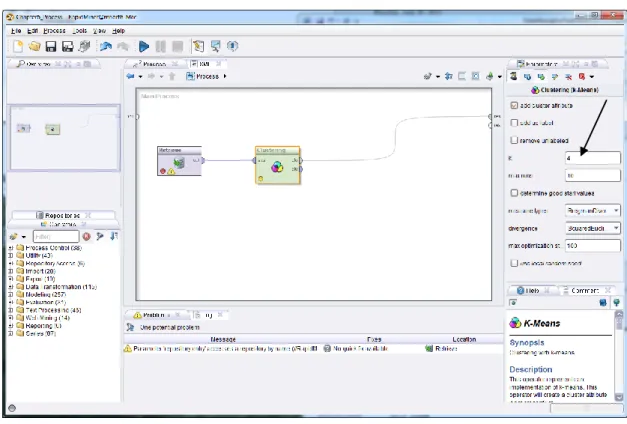Undo the last action with blue arrow

point(106,46)
